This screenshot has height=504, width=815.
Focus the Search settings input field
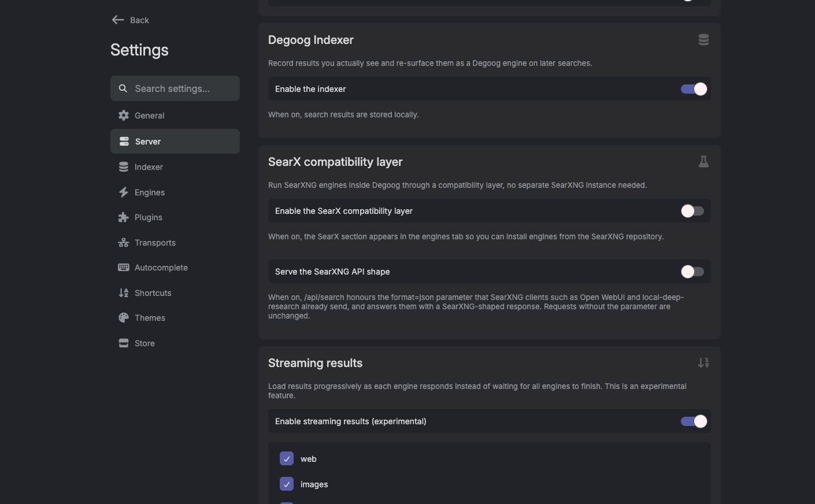175,88
